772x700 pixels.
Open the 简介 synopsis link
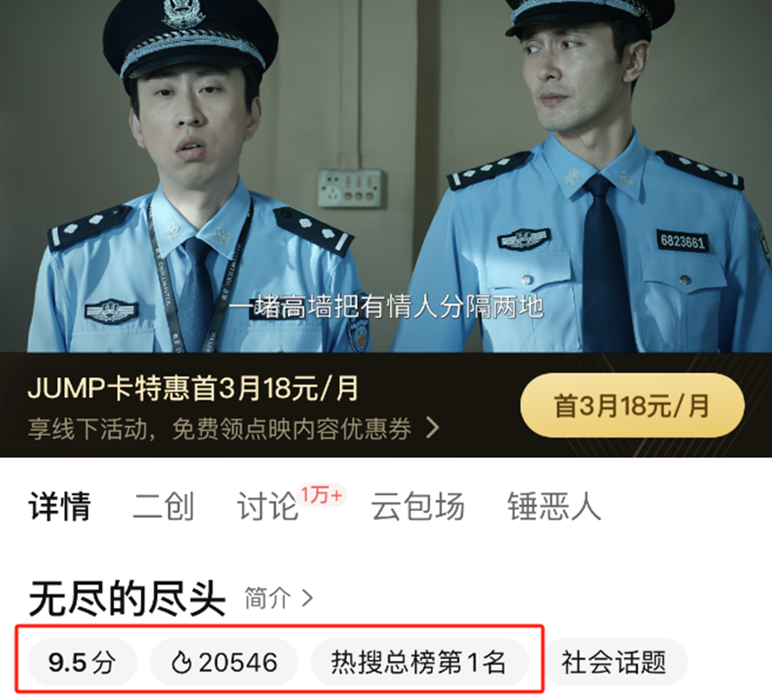point(278,598)
